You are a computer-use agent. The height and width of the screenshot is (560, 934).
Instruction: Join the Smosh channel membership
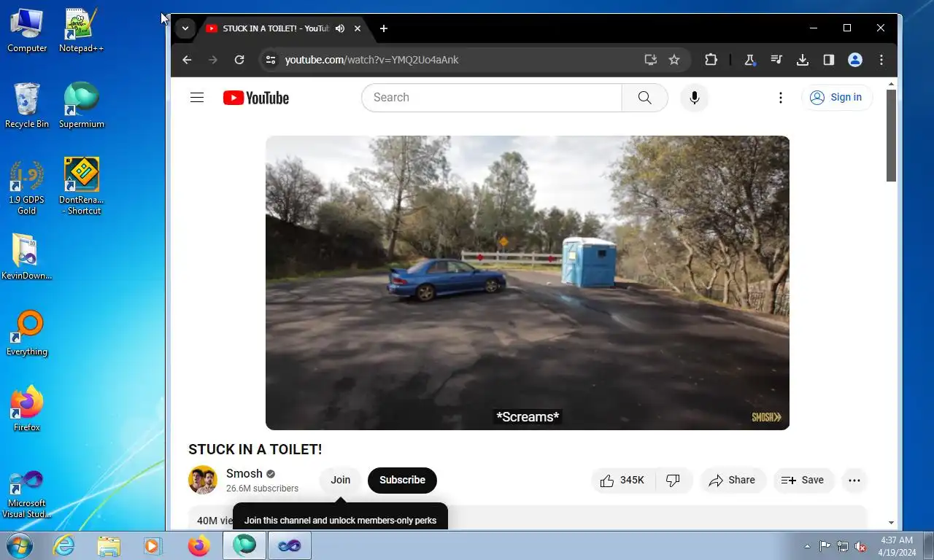click(x=341, y=480)
